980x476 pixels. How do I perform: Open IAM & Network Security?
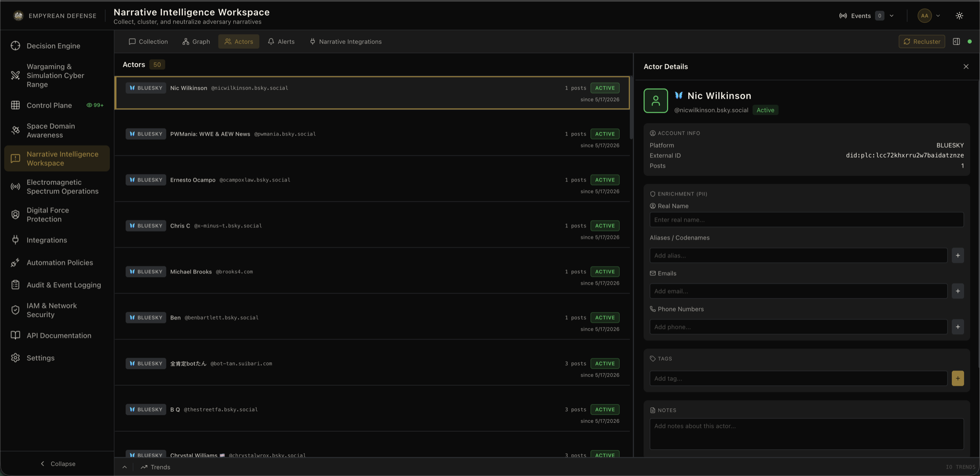pyautogui.click(x=56, y=310)
